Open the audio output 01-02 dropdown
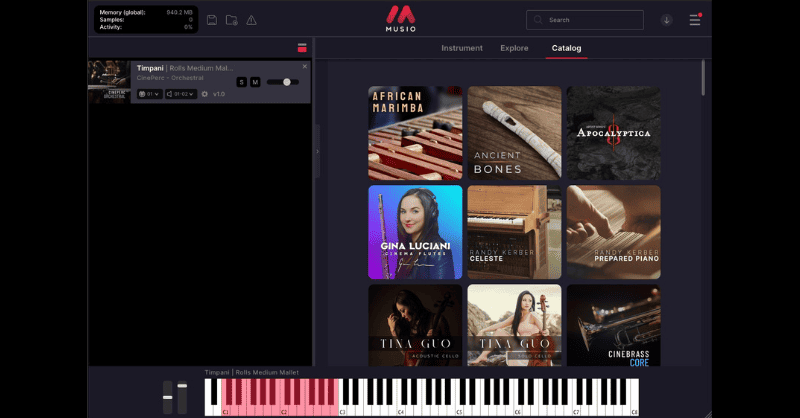 coord(181,94)
